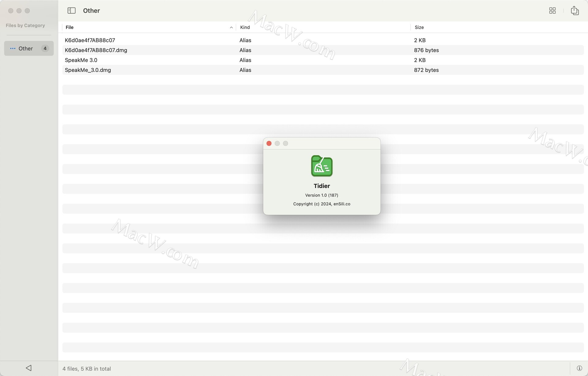588x376 pixels.
Task: Click 2 KB size of SpeakMe 3.0
Action: coord(420,60)
